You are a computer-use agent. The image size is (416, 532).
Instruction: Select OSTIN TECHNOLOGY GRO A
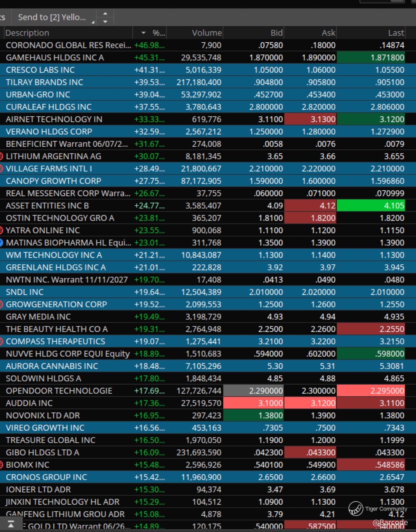click(60, 218)
